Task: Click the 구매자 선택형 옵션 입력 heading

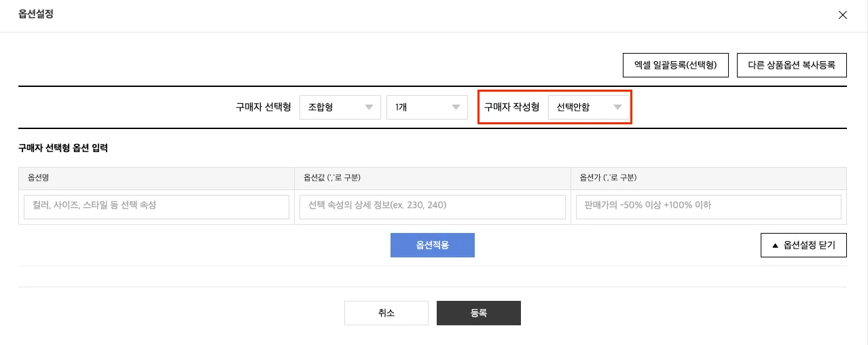Action: point(63,148)
